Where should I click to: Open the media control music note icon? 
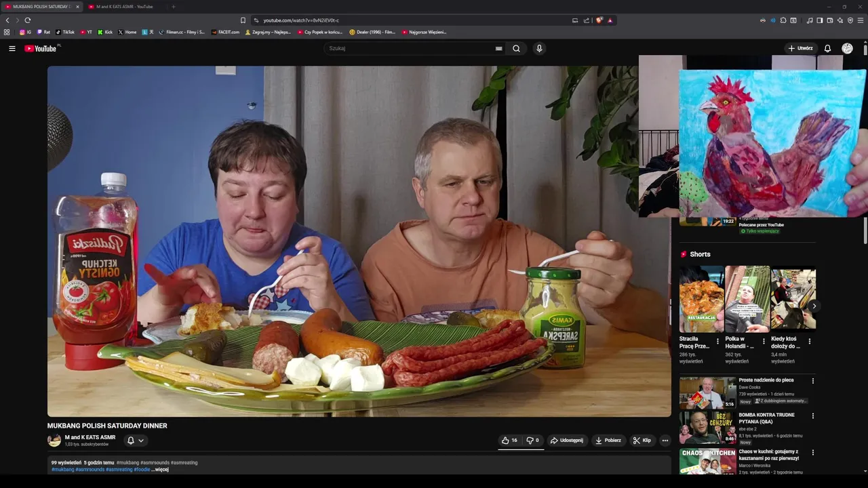[810, 20]
